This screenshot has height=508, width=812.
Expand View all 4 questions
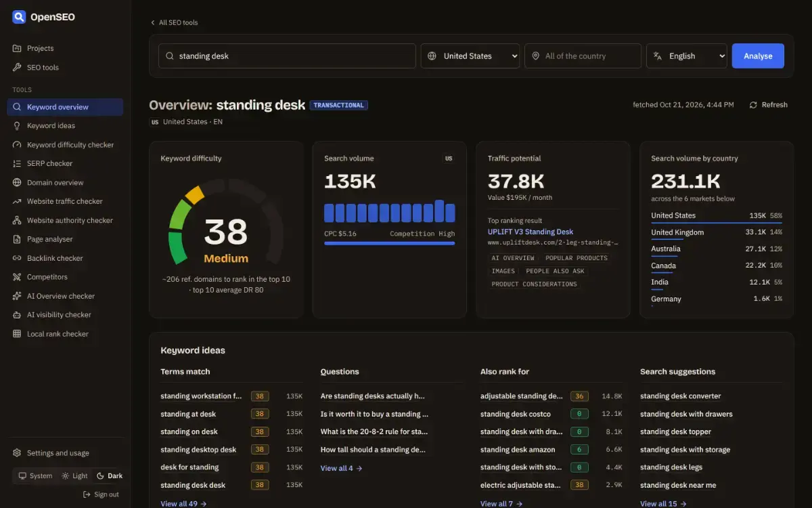coord(341,468)
